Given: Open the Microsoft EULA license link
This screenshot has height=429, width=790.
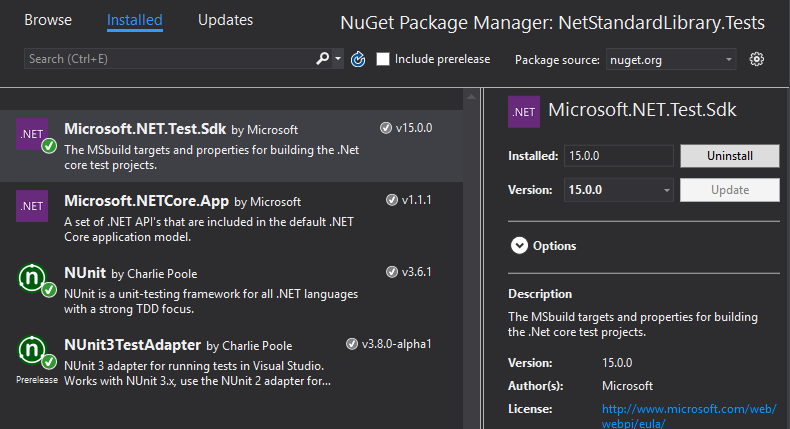Looking at the screenshot, I should pyautogui.click(x=689, y=416).
